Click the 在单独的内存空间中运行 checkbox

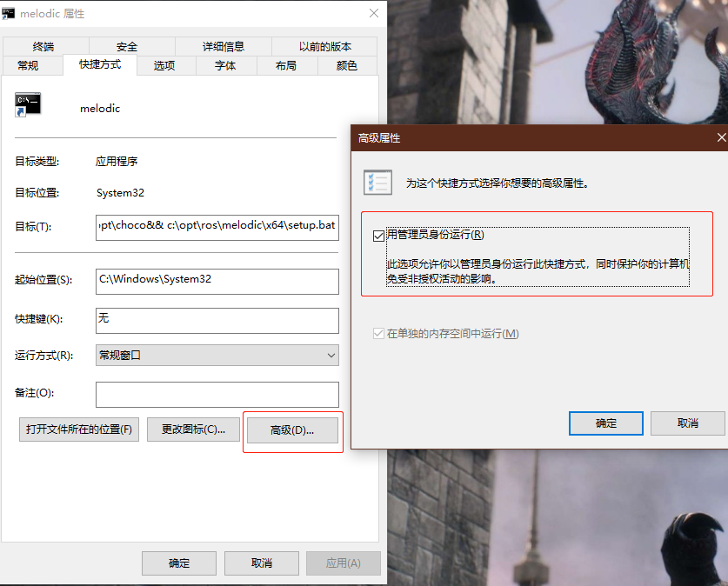(x=380, y=334)
